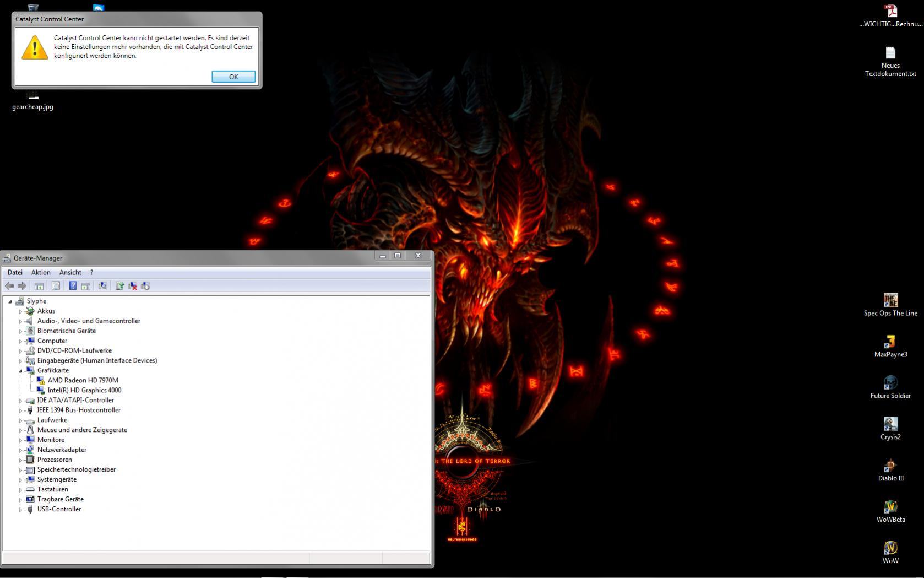Collapse the Slyphe root node

(x=10, y=301)
